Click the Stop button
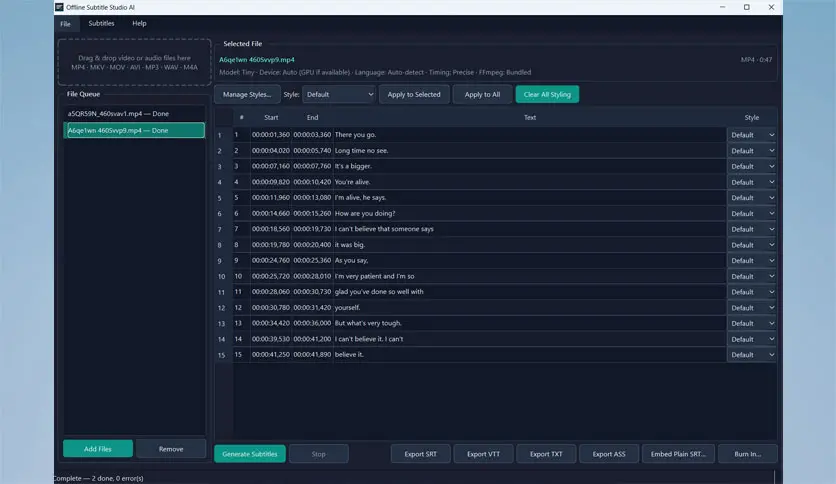Image resolution: width=836 pixels, height=484 pixels. pyautogui.click(x=318, y=454)
